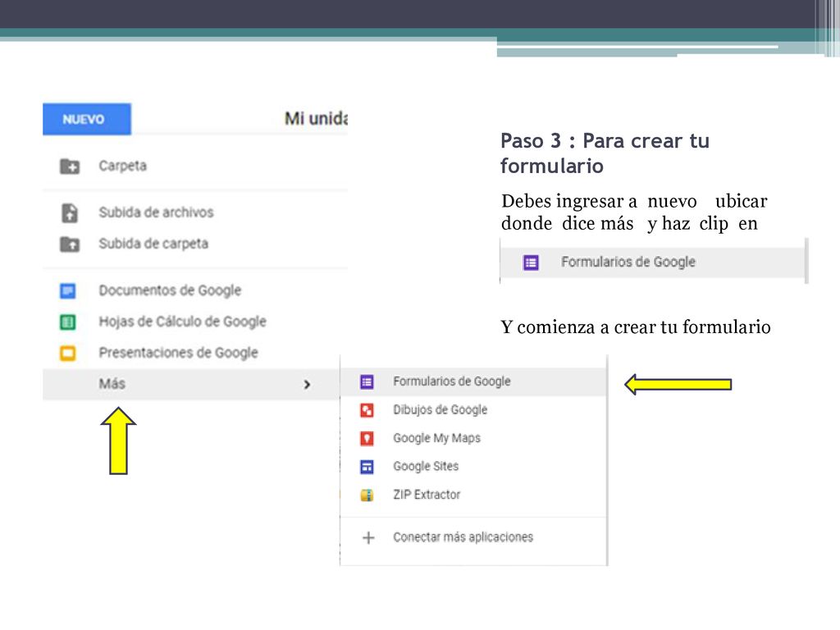The height and width of the screenshot is (630, 840).
Task: Click the red Dibujos de Google icon
Action: coord(367,410)
